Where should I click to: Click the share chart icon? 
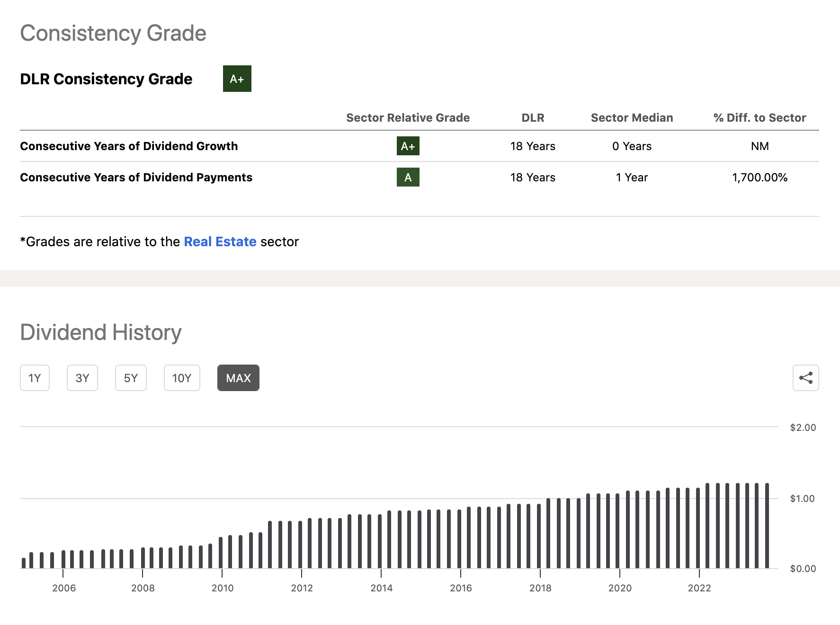[x=805, y=378]
